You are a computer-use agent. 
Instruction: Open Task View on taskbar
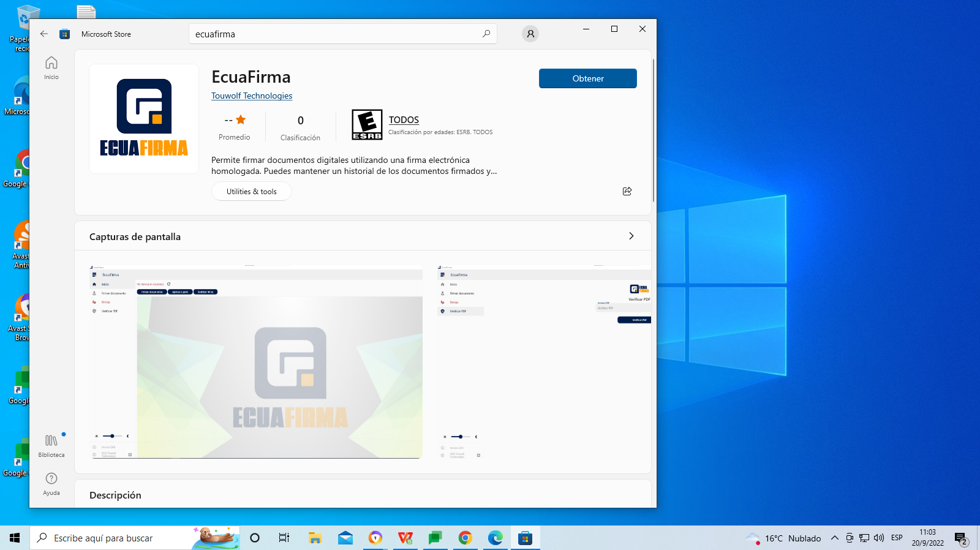284,538
